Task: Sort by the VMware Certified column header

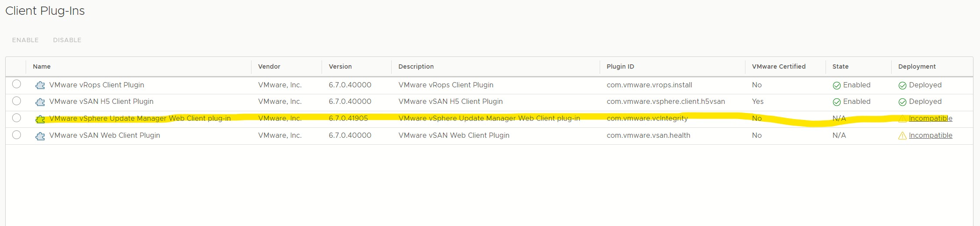Action: pyautogui.click(x=779, y=66)
